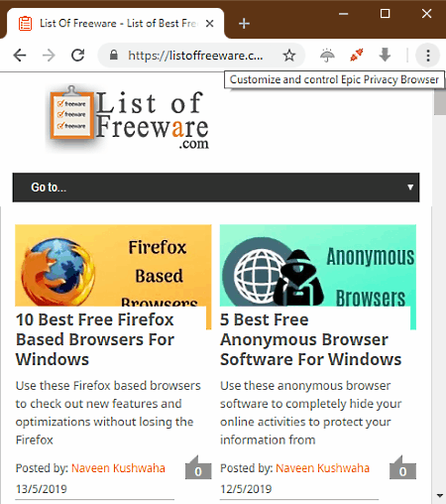Click comment count bubble on Firefox article
This screenshot has height=504, width=446.
pyautogui.click(x=198, y=468)
